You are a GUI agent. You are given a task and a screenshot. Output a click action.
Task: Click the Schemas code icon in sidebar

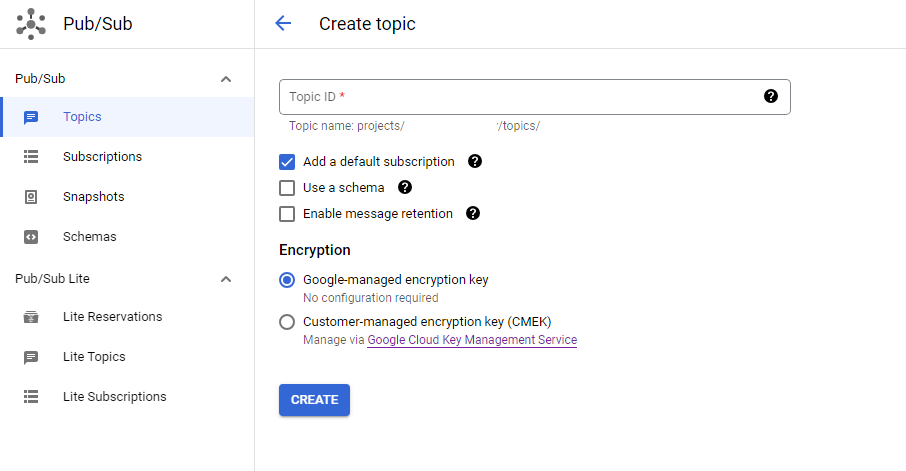pos(31,237)
